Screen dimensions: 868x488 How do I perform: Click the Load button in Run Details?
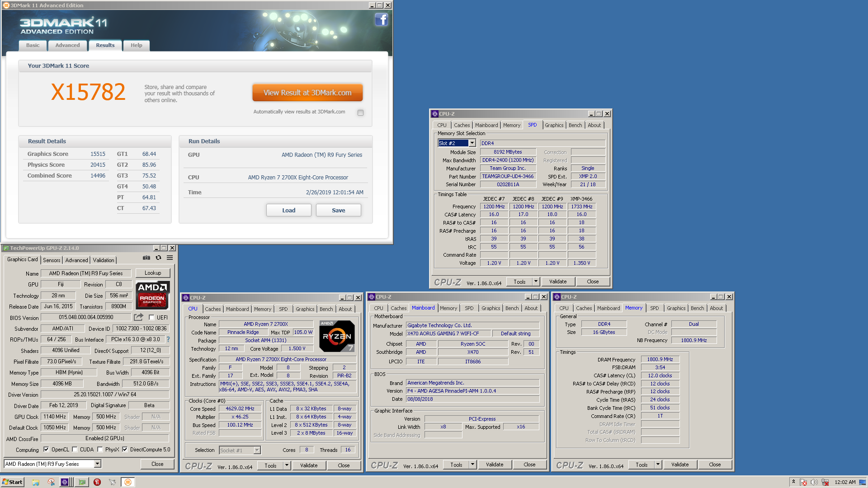click(288, 210)
